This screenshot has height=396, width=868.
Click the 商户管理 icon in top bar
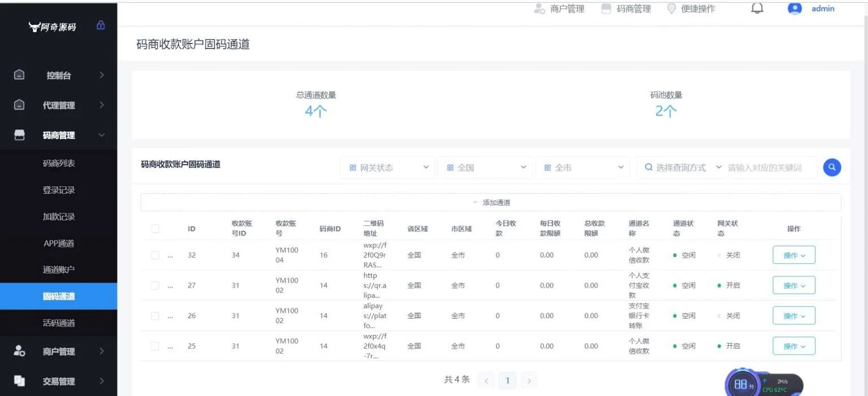coord(539,9)
